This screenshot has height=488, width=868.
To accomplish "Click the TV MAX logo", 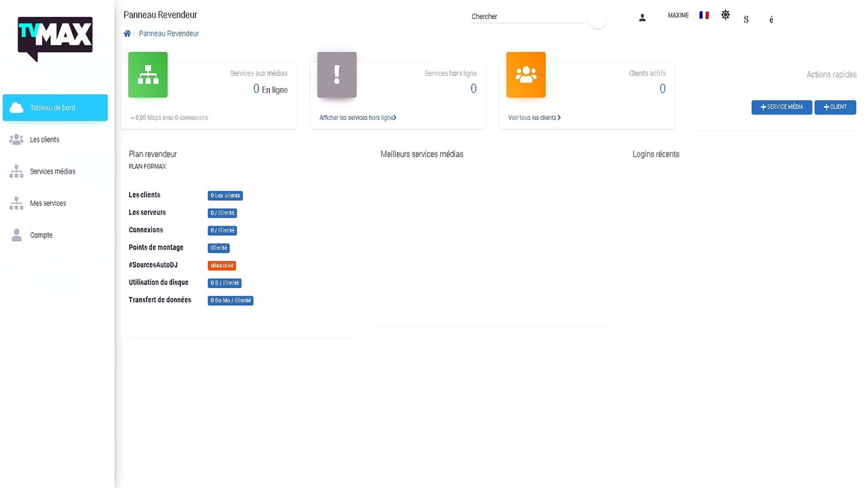I will (x=55, y=39).
